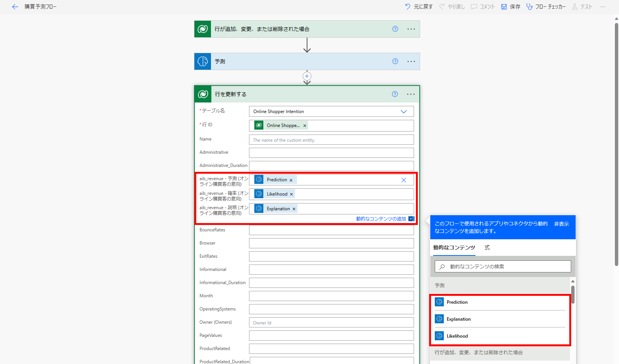
Task: Remove the Prediction token from the field
Action: click(x=291, y=180)
